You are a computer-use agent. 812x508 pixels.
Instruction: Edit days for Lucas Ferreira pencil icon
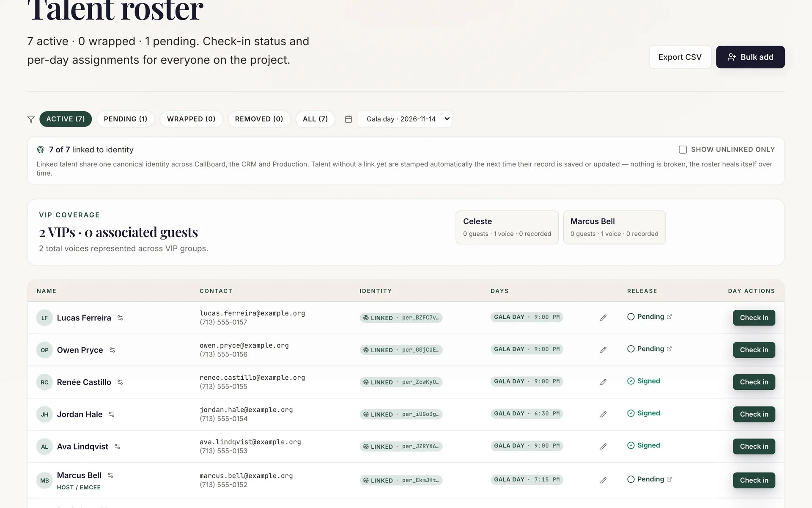coord(604,318)
